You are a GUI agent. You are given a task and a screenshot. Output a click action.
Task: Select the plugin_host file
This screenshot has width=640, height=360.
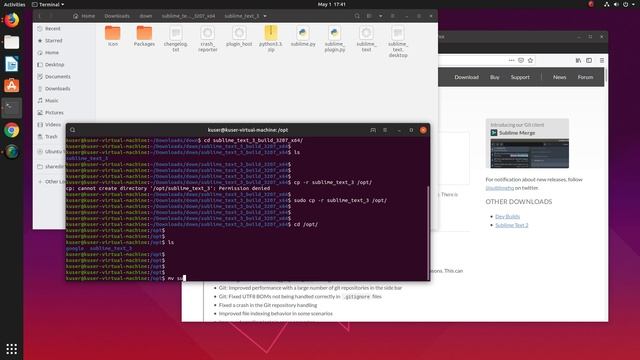click(x=239, y=36)
